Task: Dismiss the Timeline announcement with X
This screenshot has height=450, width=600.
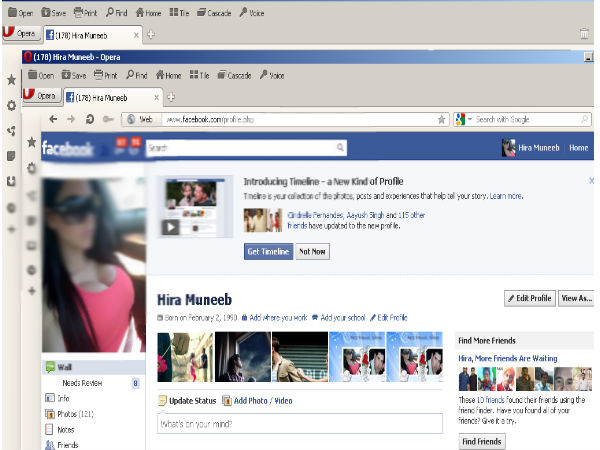Action: point(592,181)
